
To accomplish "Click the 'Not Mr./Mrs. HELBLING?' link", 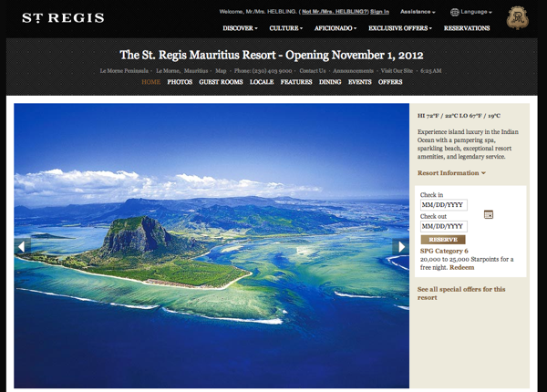I will point(335,12).
